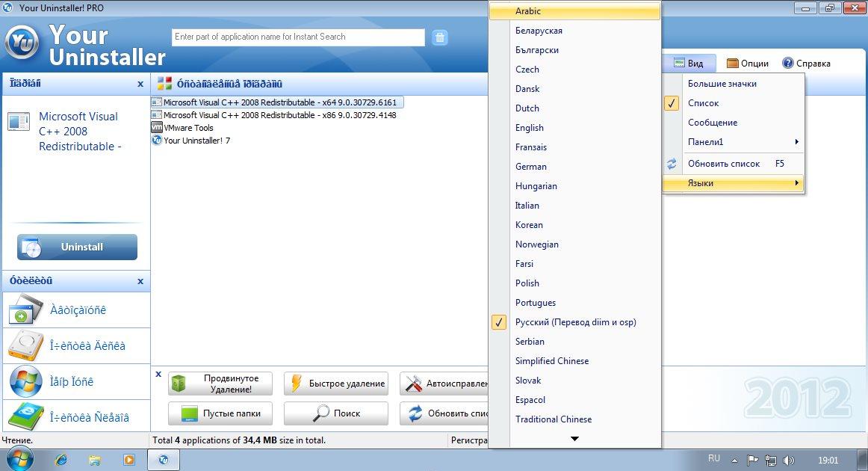Click the refresh arrows icon in Вид menu

672,164
